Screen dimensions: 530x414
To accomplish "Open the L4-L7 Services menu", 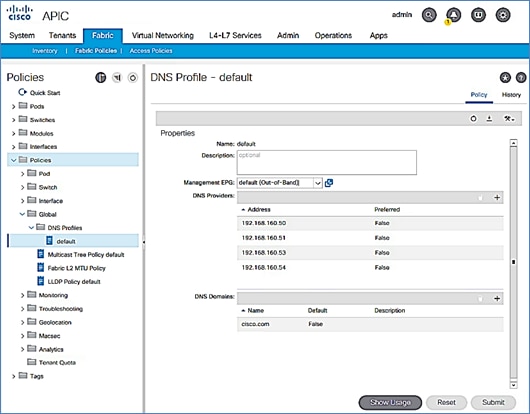I will (235, 35).
